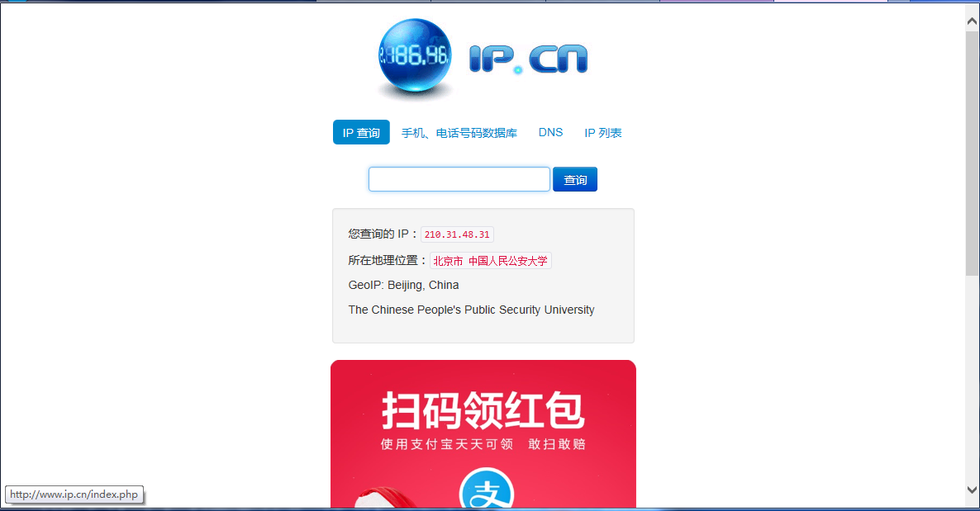The image size is (980, 511).
Task: Click the scrollbar down arrow
Action: pyautogui.click(x=972, y=490)
